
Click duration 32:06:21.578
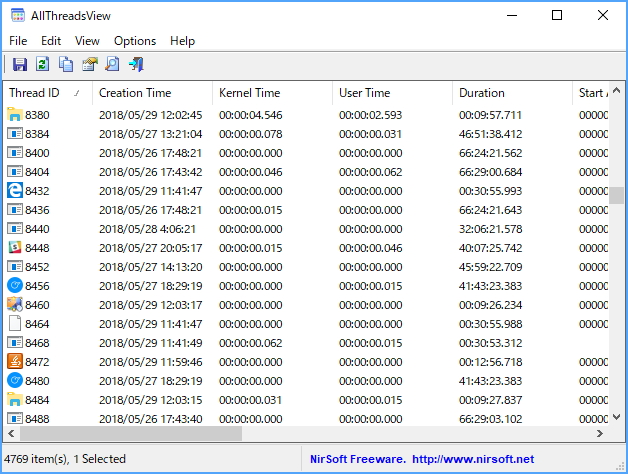[x=491, y=229]
